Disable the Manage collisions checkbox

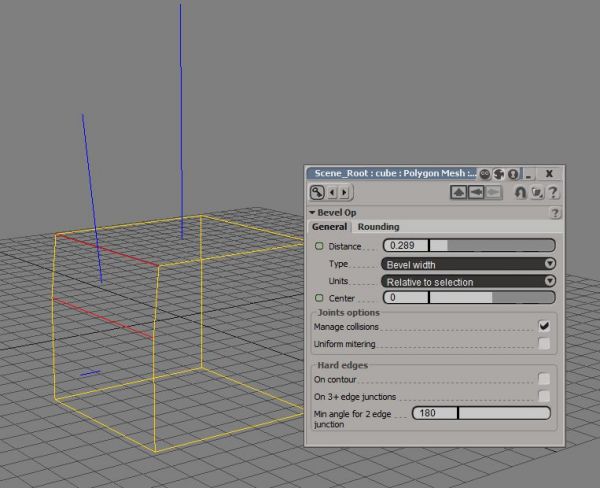[544, 326]
